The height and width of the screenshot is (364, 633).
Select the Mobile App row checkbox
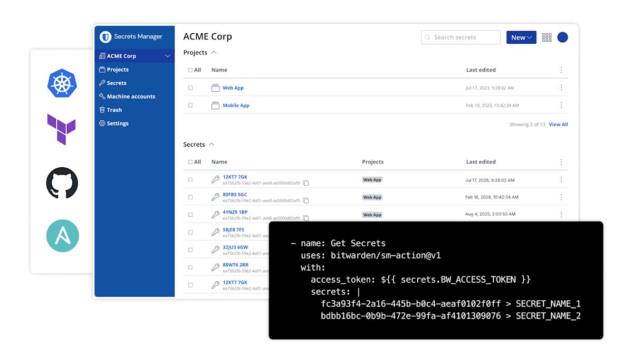190,105
